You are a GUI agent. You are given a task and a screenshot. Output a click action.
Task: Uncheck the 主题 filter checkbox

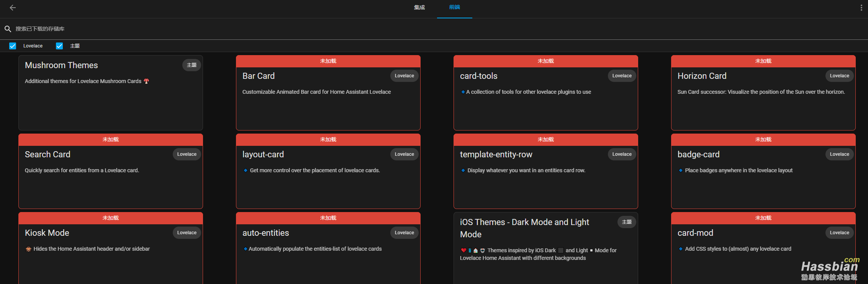[59, 46]
